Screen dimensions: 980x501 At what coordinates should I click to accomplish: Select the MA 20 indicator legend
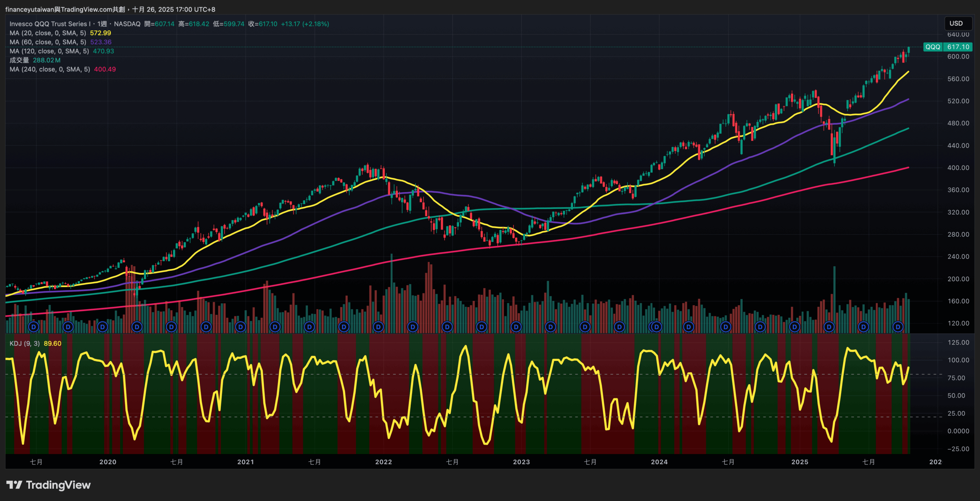pyautogui.click(x=47, y=33)
